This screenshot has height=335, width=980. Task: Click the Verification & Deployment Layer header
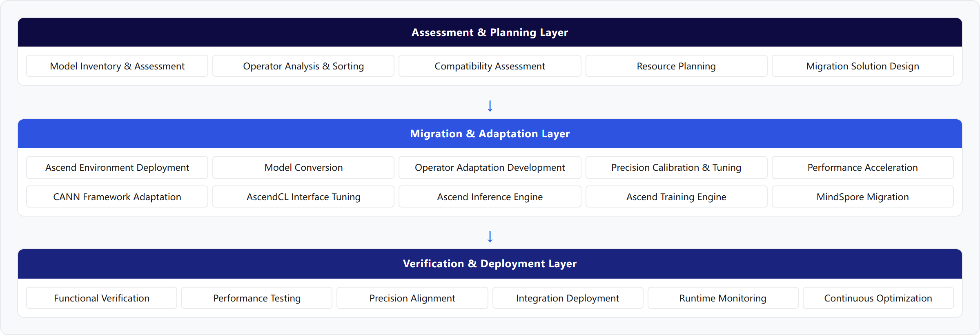point(490,264)
